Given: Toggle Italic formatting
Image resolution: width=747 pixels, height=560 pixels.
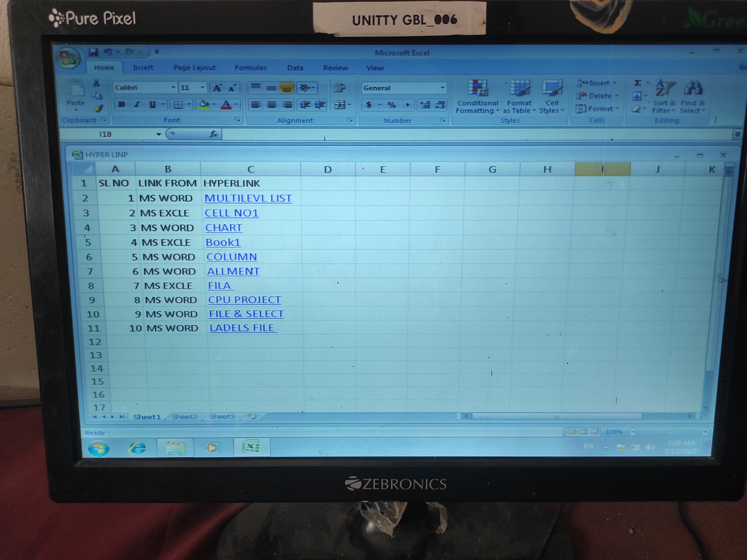Looking at the screenshot, I should click(x=137, y=105).
